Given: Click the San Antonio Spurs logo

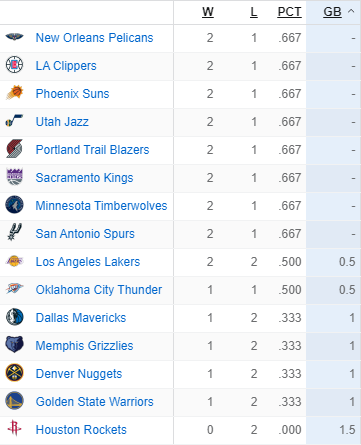Looking at the screenshot, I should click(x=14, y=232).
